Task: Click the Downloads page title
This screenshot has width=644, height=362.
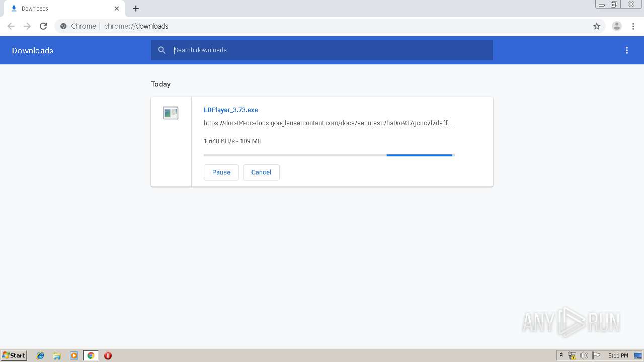Action: pos(33,50)
